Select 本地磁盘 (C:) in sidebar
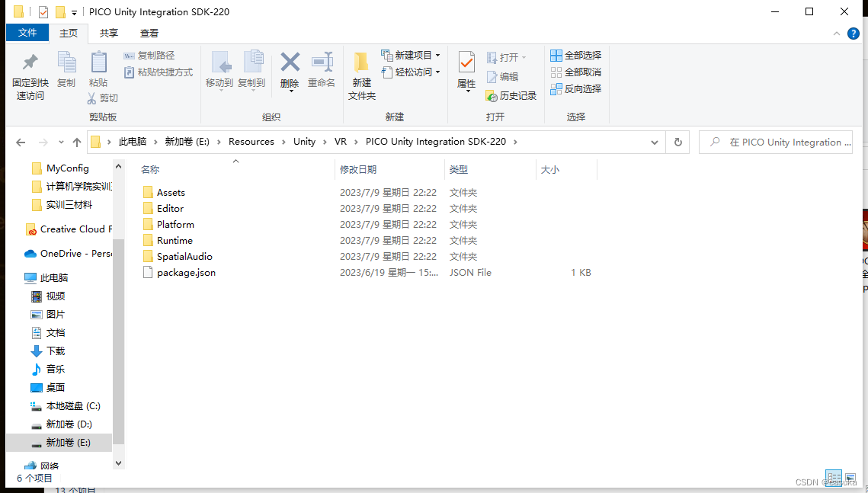The width and height of the screenshot is (868, 493). coord(73,406)
